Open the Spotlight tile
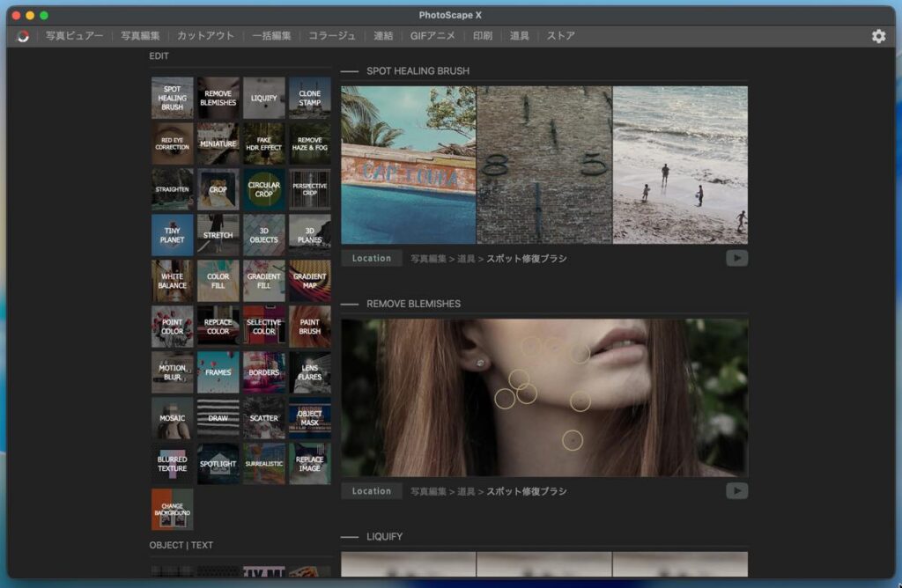 [218, 464]
